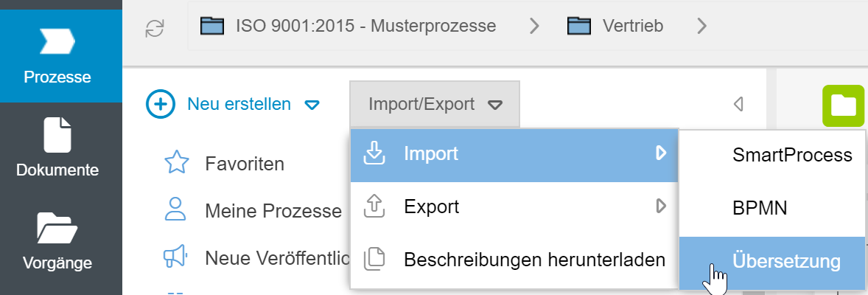868x295 pixels.
Task: Collapse the left navigation panel arrow
Action: pyautogui.click(x=738, y=105)
